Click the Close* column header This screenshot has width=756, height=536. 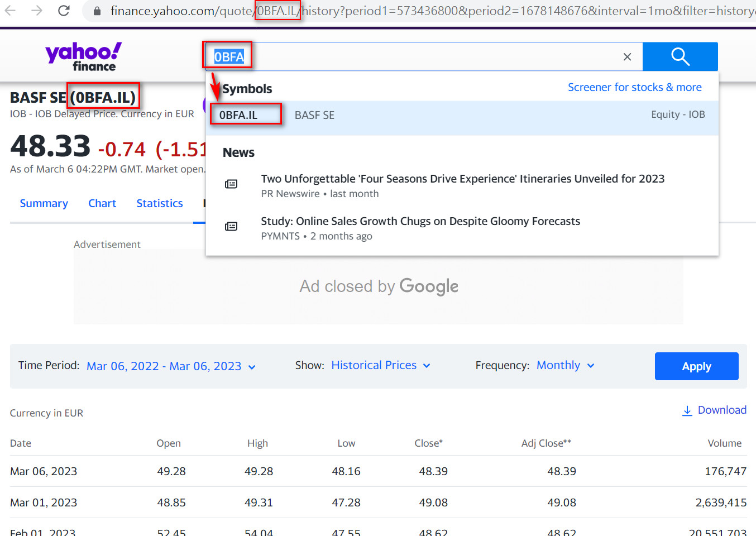428,443
